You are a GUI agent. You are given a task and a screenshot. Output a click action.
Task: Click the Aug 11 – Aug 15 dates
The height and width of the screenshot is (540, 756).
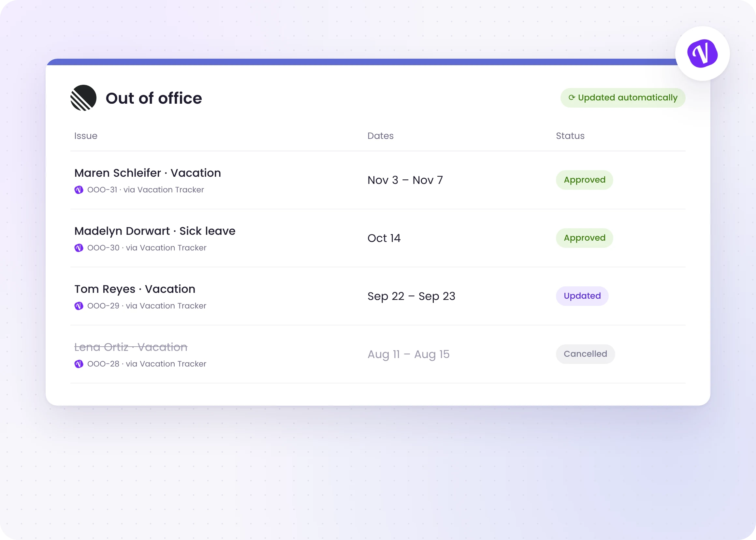click(x=408, y=354)
